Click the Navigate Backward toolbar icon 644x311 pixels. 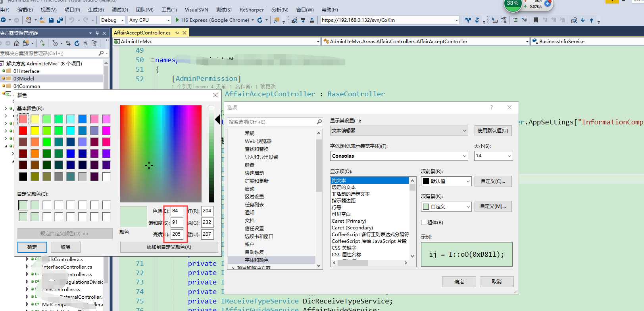pos(3,20)
